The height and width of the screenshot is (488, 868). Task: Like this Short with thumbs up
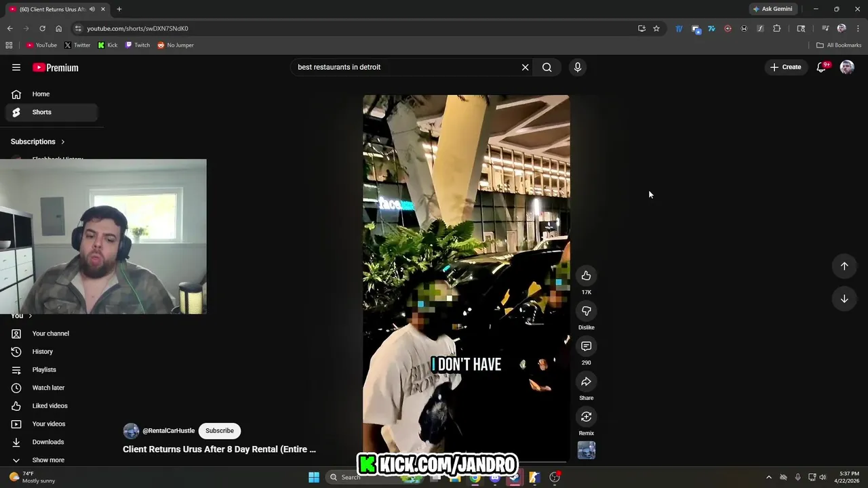click(586, 276)
